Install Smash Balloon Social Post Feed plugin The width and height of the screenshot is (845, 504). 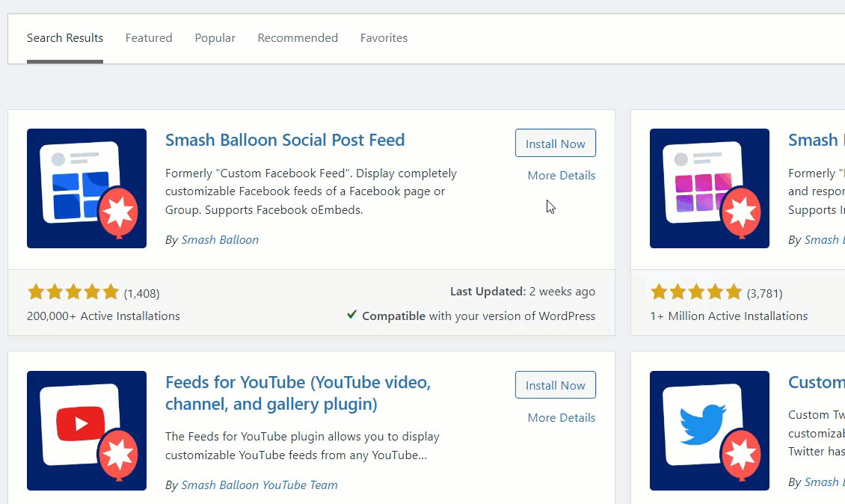[555, 144]
